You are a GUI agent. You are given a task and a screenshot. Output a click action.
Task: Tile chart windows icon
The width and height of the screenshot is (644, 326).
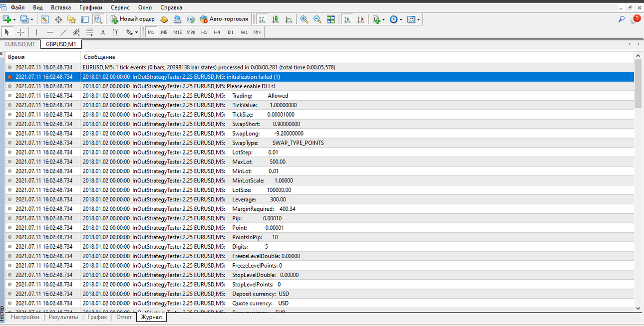coord(330,19)
